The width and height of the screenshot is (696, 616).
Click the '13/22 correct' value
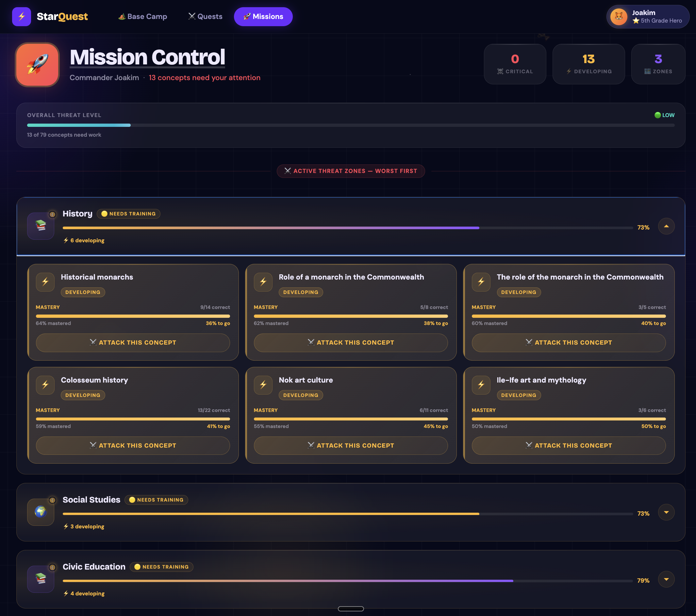[x=213, y=410]
